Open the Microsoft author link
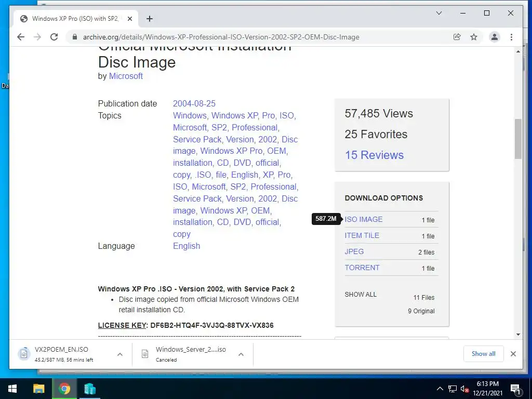This screenshot has width=532, height=399. point(126,76)
